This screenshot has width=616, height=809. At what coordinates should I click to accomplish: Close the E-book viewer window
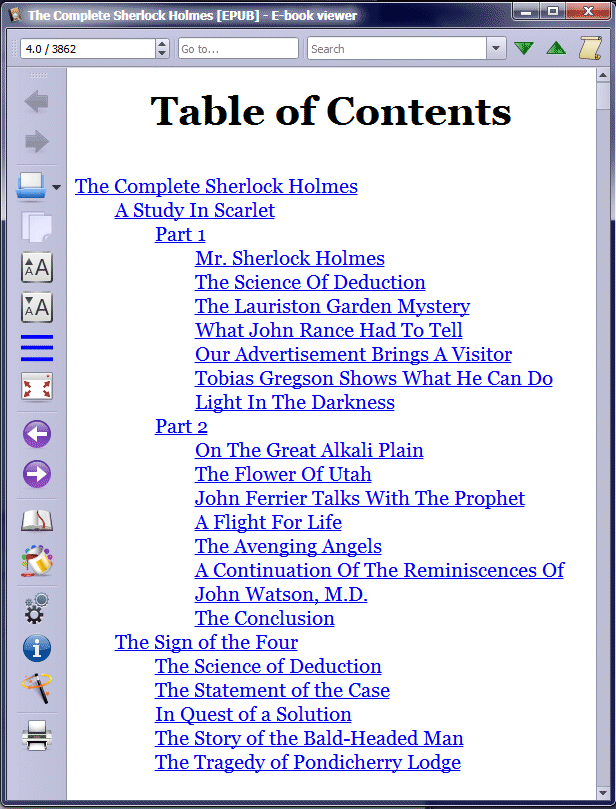(588, 11)
